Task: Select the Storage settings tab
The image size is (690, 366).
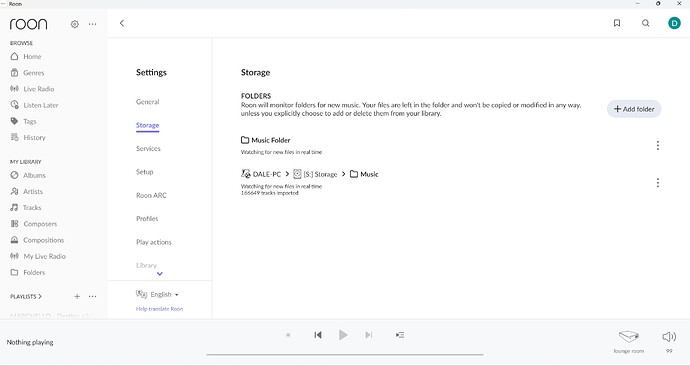Action: point(147,125)
